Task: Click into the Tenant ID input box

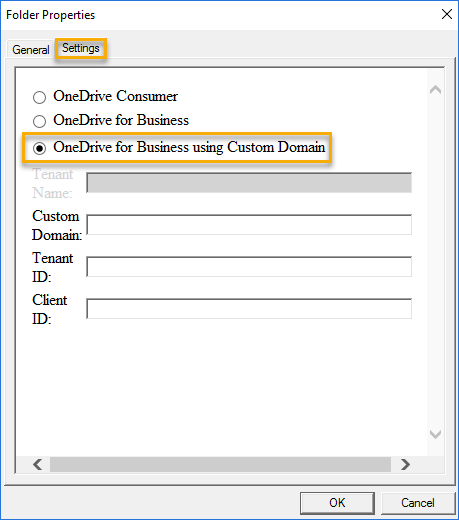Action: point(249,266)
